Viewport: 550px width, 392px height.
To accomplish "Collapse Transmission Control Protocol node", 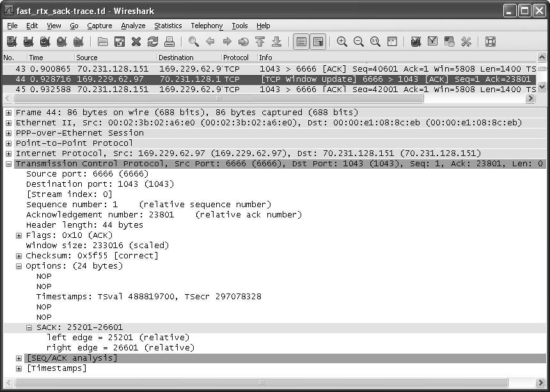I will click(x=8, y=164).
